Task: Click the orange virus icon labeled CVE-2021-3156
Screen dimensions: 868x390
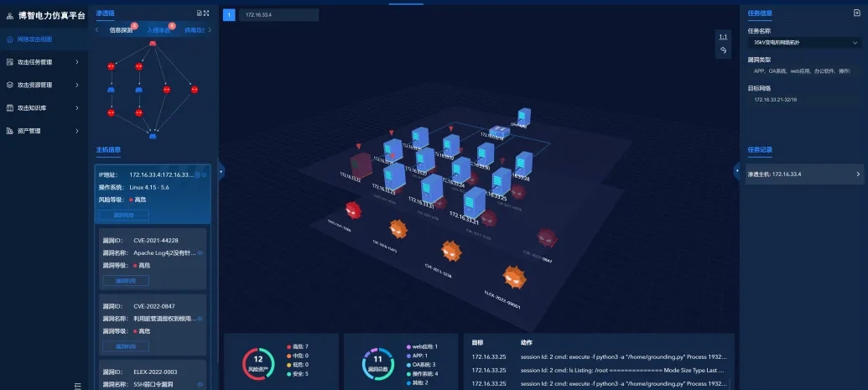Action: (453, 250)
